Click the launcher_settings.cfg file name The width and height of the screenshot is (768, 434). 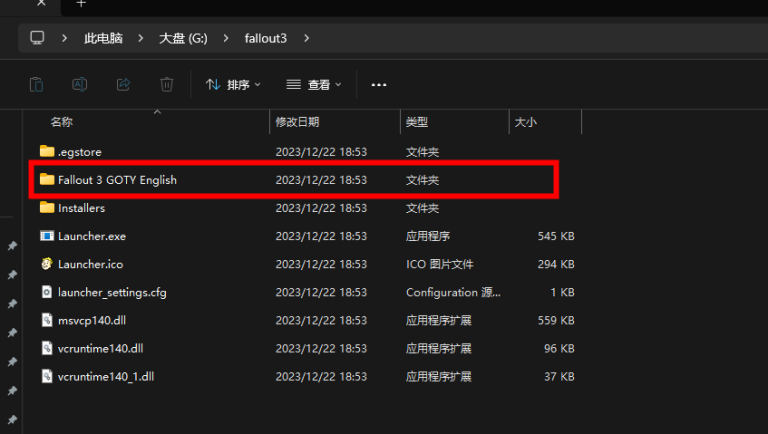click(x=112, y=292)
